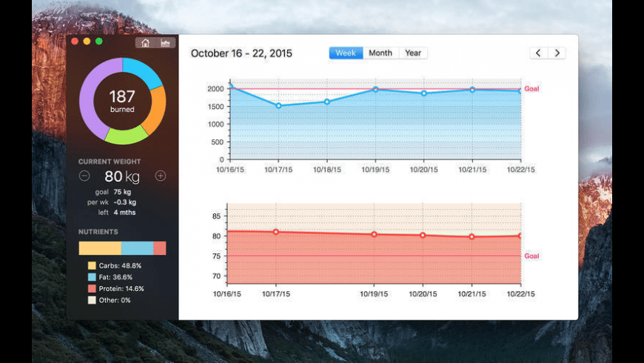
Task: Click the NUTRIENTS heading
Action: 98,232
